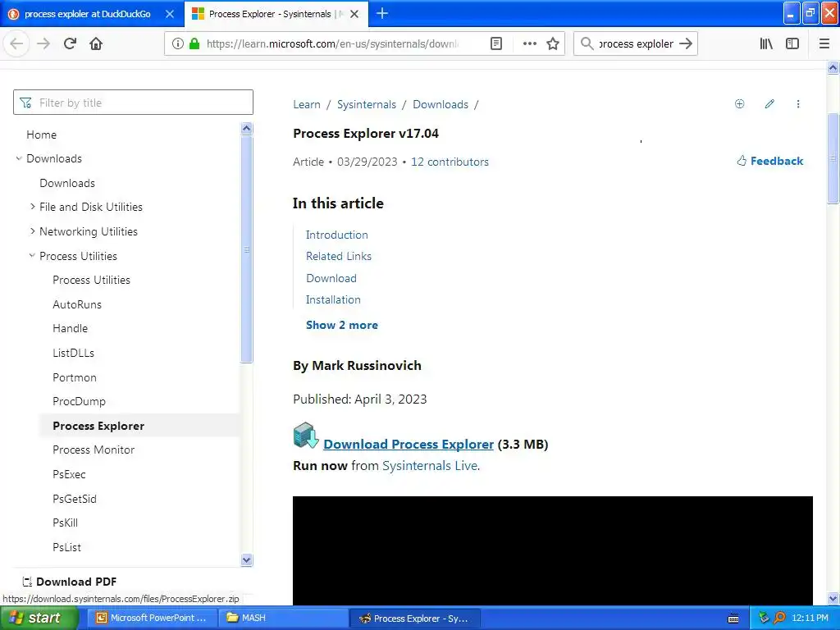The height and width of the screenshot is (630, 840).
Task: Click sidebar scrollbar up arrow
Action: click(x=246, y=128)
